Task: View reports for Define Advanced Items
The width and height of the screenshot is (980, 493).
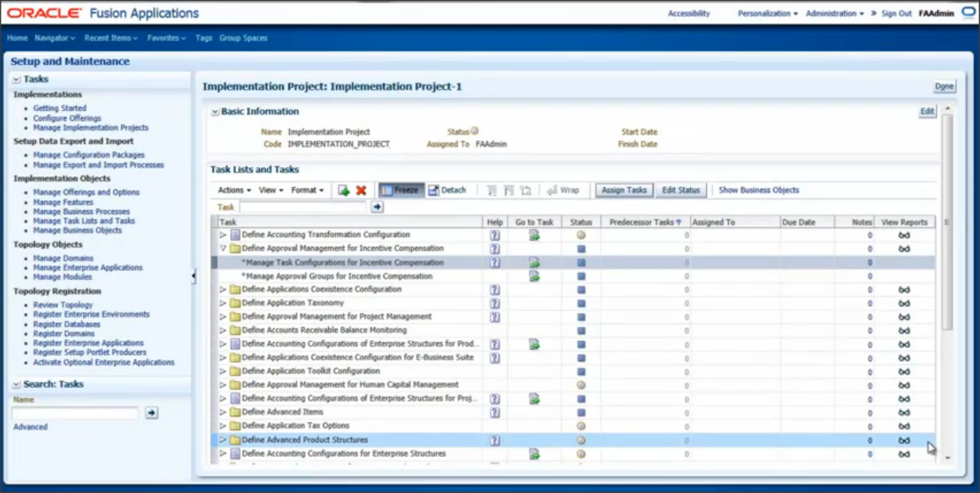Action: [x=904, y=412]
